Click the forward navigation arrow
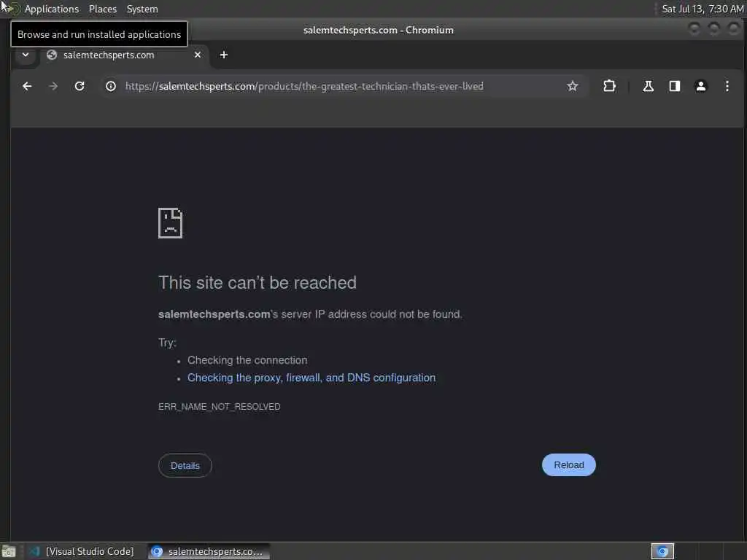Image resolution: width=747 pixels, height=560 pixels. point(53,86)
